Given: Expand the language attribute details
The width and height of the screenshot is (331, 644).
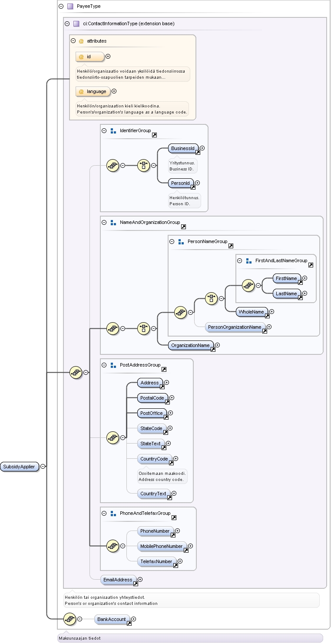Looking at the screenshot, I should point(114,91).
